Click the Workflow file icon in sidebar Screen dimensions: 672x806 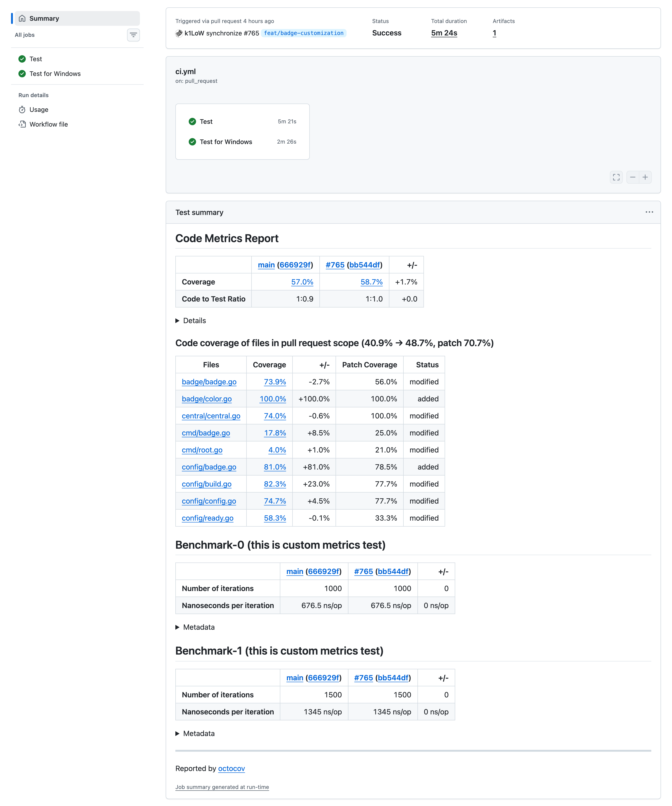pos(22,124)
